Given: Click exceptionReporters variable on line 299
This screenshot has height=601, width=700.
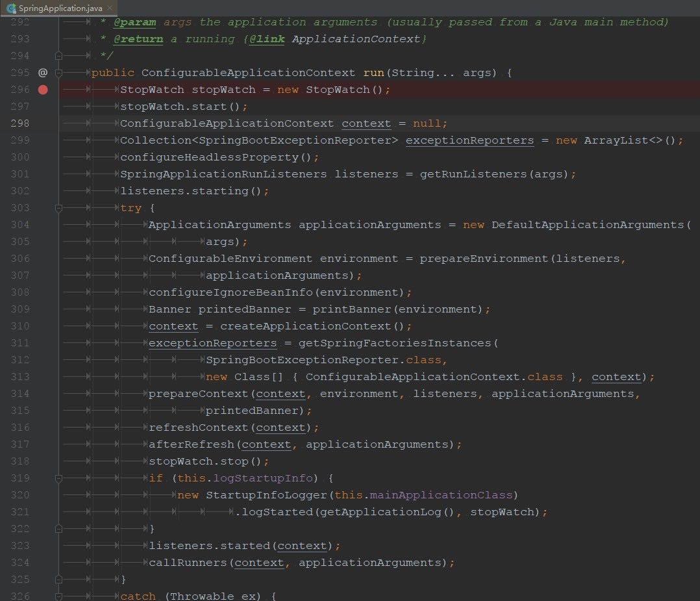Looking at the screenshot, I should tap(469, 140).
